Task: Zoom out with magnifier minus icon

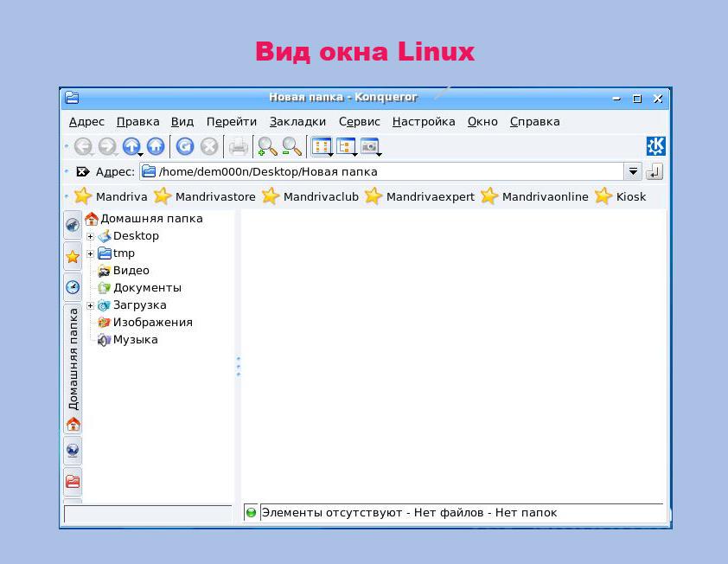Action: [292, 147]
